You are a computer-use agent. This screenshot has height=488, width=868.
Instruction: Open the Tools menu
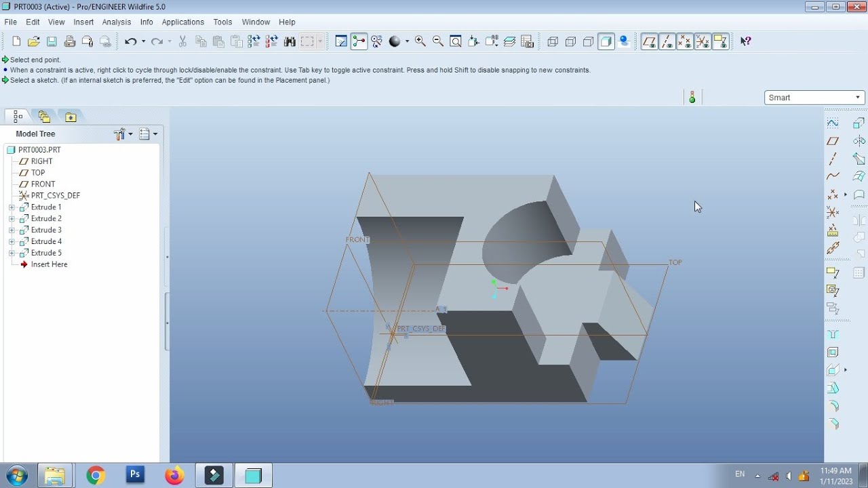pyautogui.click(x=222, y=22)
